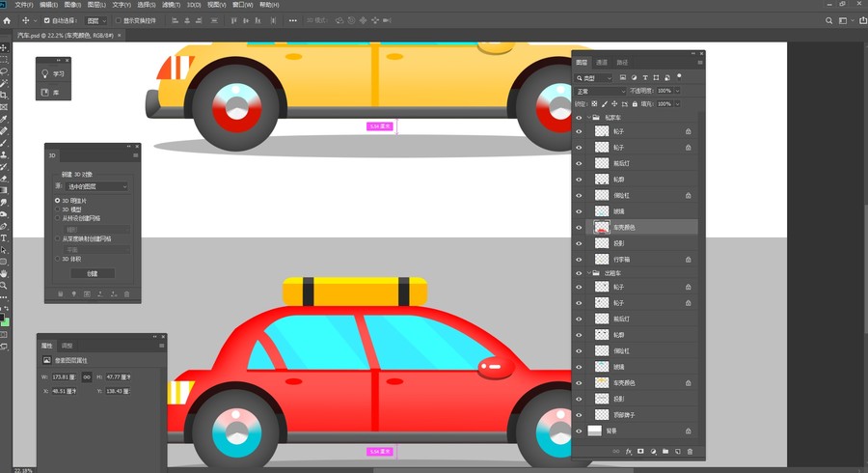Select the 3D 体积 radio button
This screenshot has height=473, width=868.
click(58, 259)
